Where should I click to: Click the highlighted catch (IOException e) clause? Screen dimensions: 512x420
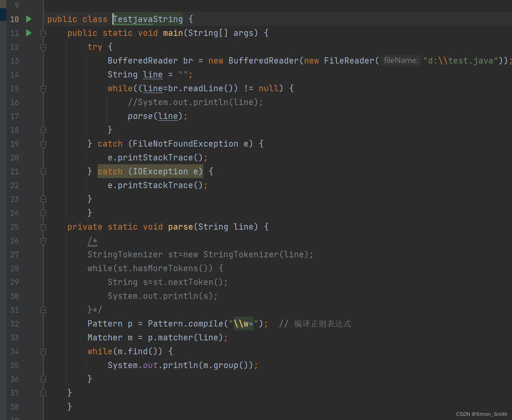click(x=150, y=171)
